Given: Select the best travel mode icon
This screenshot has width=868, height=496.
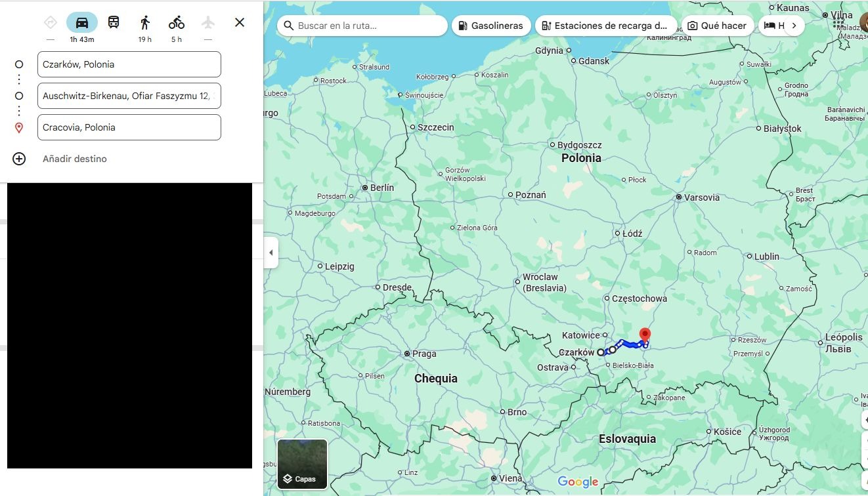Looking at the screenshot, I should pos(51,22).
